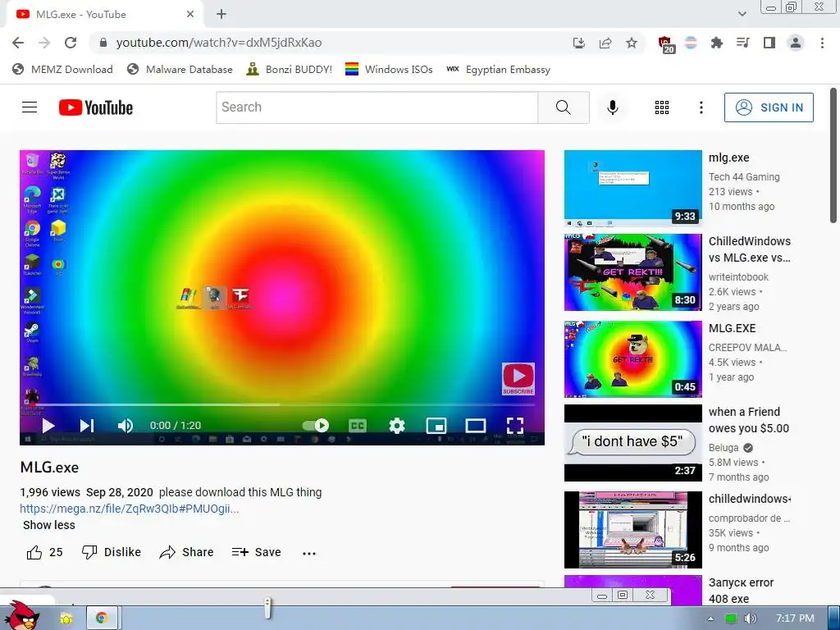Skip to next video with Next button
840x630 pixels.
point(87,426)
